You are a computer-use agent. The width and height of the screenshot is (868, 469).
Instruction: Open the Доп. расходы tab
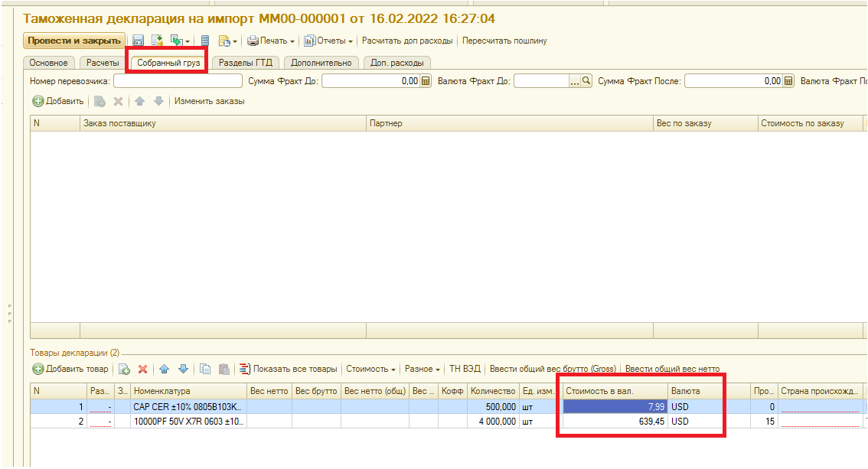coord(396,63)
